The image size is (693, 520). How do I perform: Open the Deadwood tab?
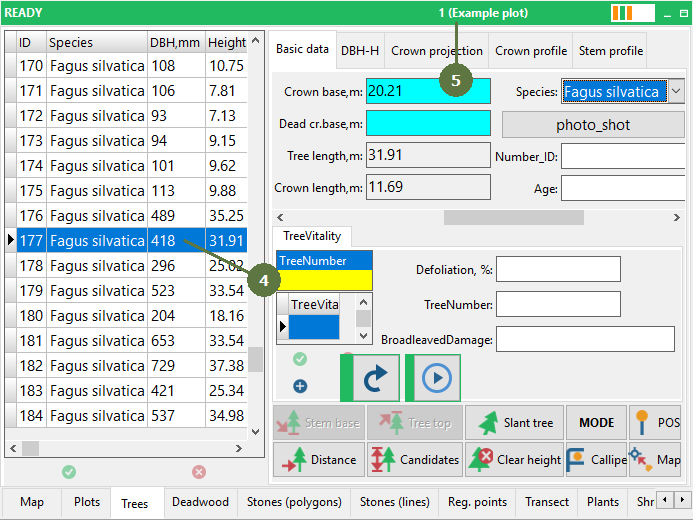click(200, 502)
